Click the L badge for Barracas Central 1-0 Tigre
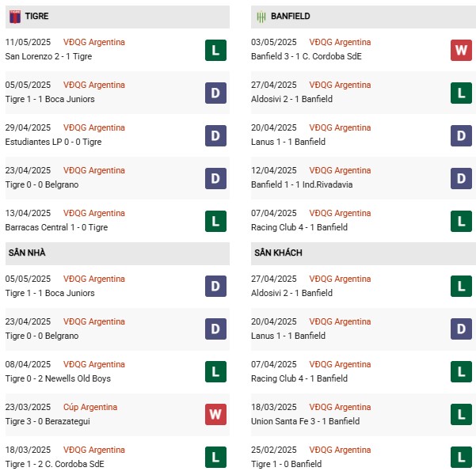 (215, 221)
